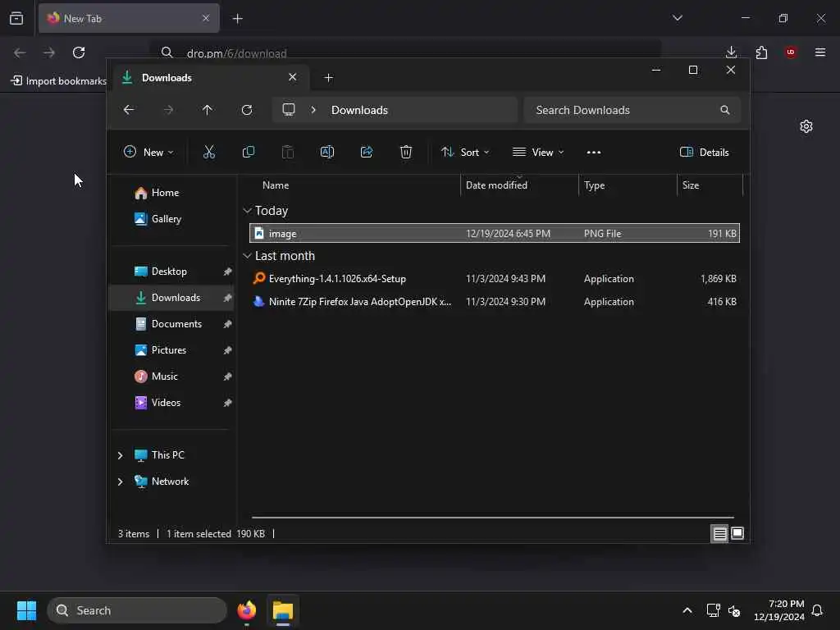The width and height of the screenshot is (840, 630).
Task: Unpin Desktop from Quick access
Action: (228, 272)
